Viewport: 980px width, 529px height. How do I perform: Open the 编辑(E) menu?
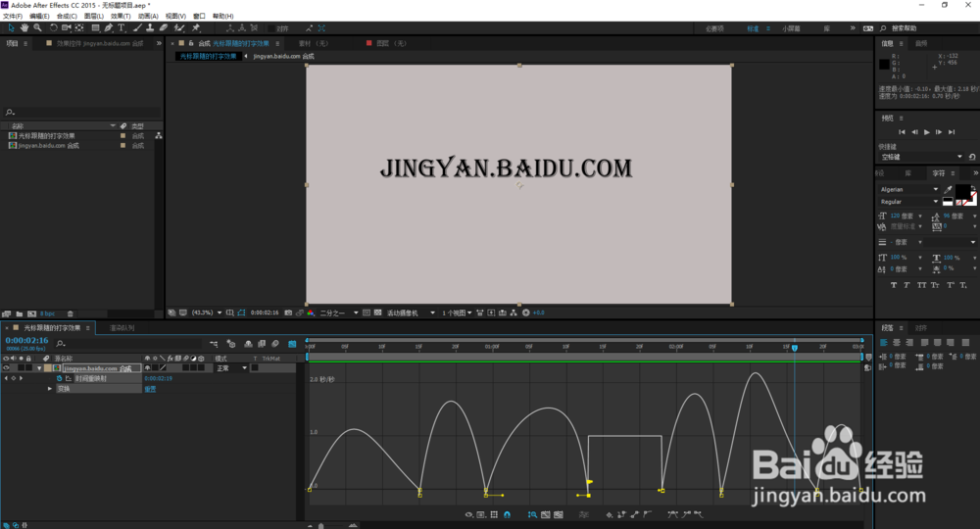(39, 17)
